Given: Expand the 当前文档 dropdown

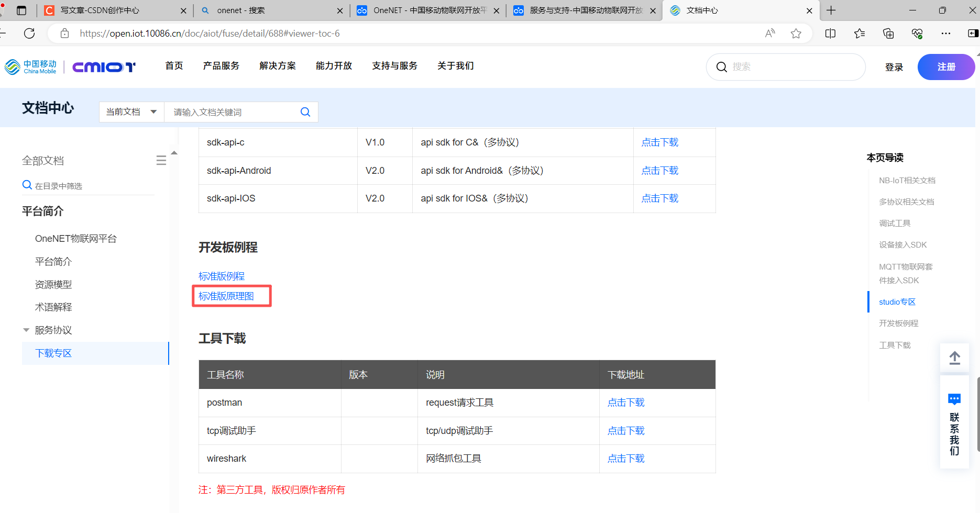Looking at the screenshot, I should (x=131, y=112).
